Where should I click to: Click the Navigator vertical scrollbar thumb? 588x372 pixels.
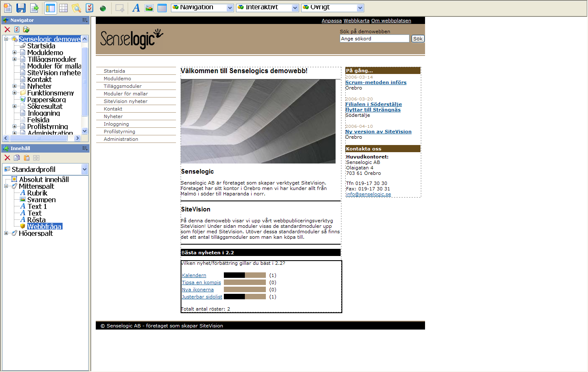(84, 81)
